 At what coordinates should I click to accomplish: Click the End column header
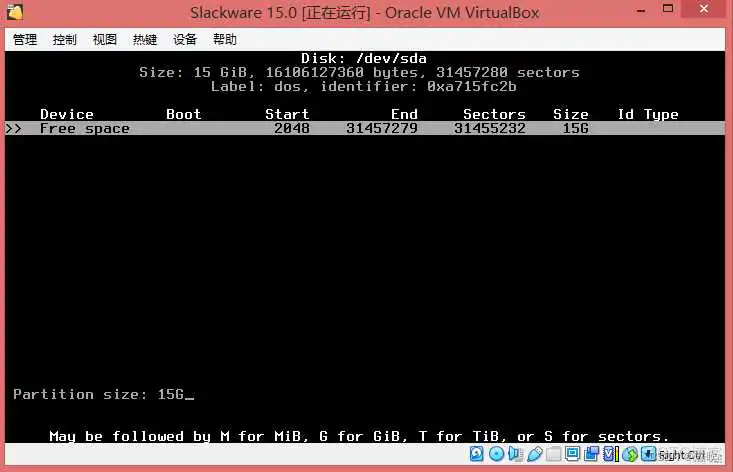(x=404, y=114)
